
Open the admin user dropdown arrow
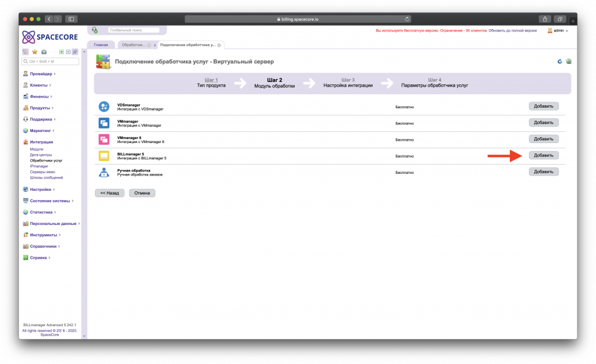(567, 31)
